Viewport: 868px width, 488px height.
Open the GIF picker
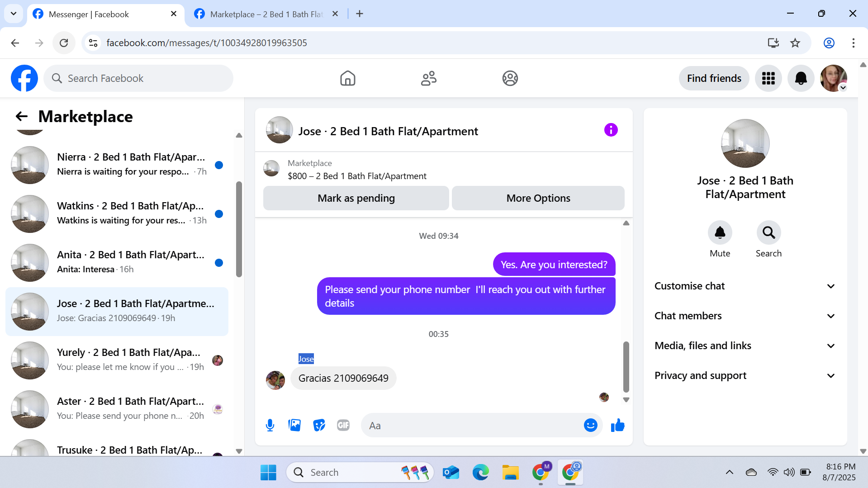(x=343, y=425)
